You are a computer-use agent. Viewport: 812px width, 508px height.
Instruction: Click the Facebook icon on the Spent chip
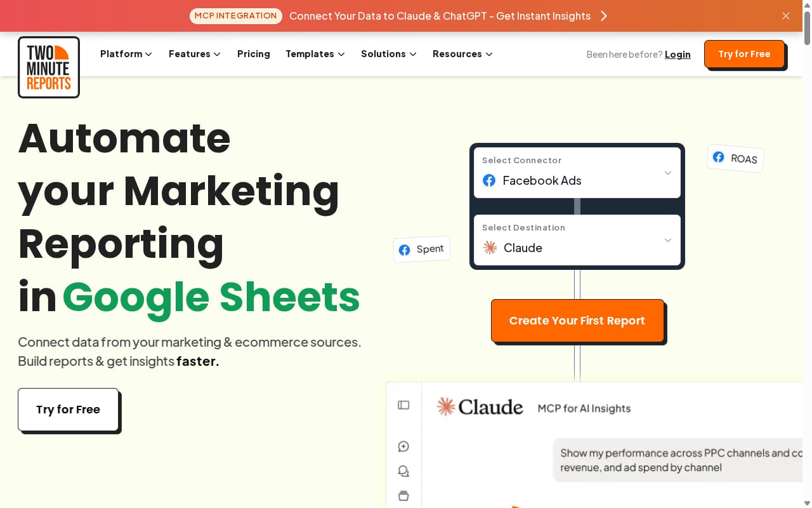404,250
